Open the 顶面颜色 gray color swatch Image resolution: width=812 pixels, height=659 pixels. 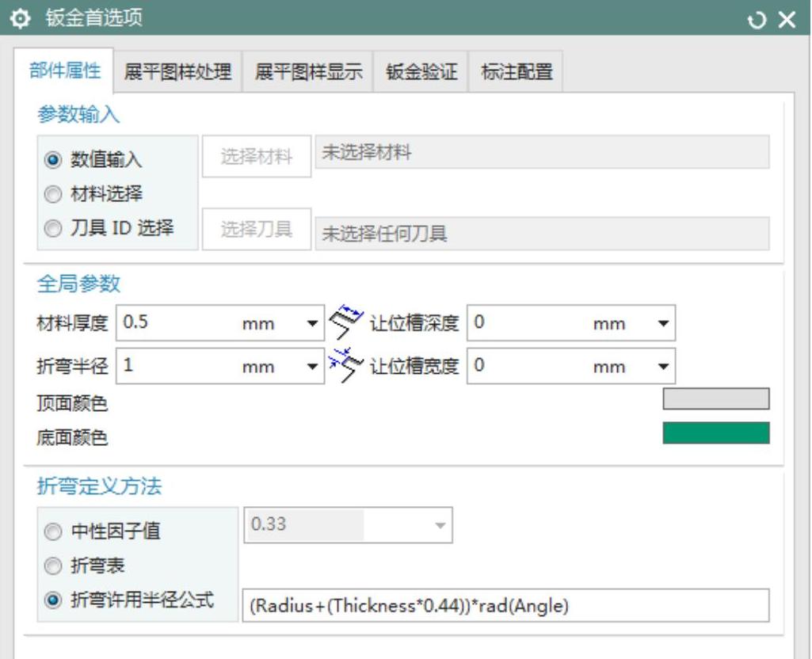[x=716, y=398]
